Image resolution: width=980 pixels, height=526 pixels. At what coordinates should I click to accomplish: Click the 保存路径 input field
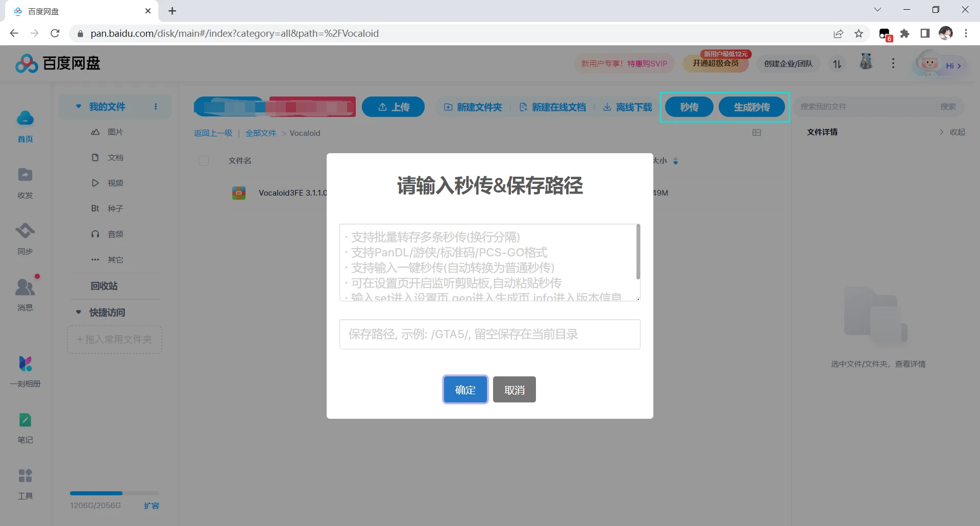[x=490, y=334]
